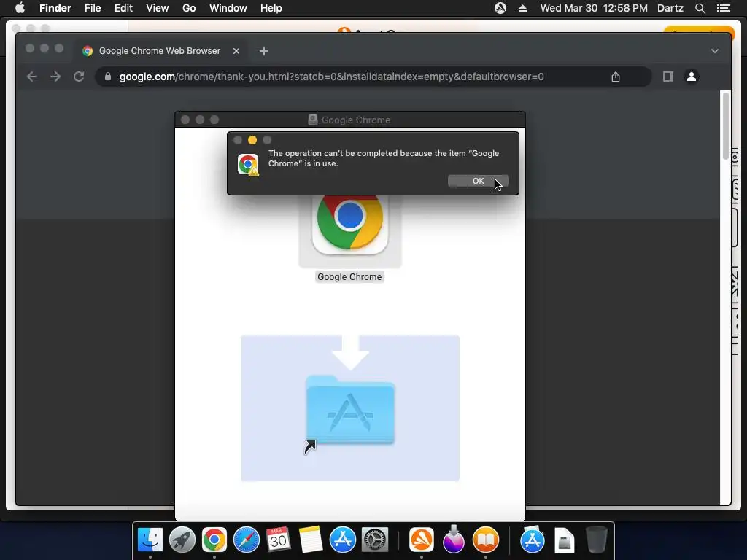This screenshot has width=747, height=560.
Task: Click the eject icon in menu bar
Action: point(522,8)
